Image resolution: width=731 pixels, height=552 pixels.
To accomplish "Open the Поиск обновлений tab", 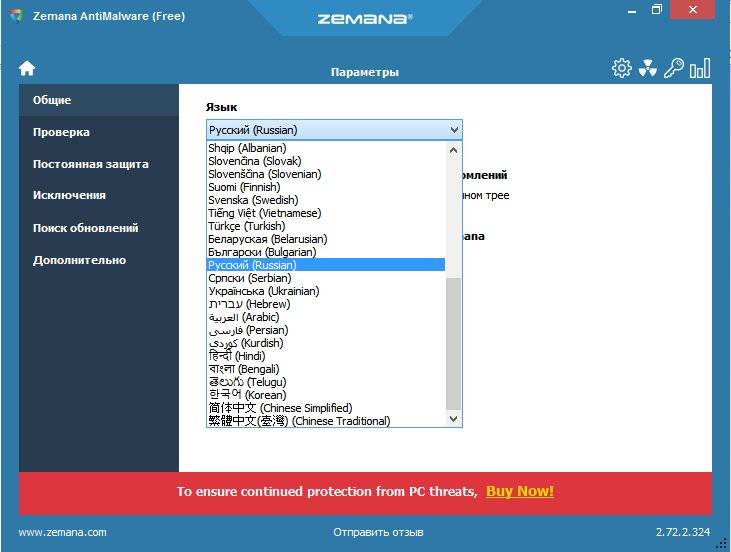I will click(99, 228).
